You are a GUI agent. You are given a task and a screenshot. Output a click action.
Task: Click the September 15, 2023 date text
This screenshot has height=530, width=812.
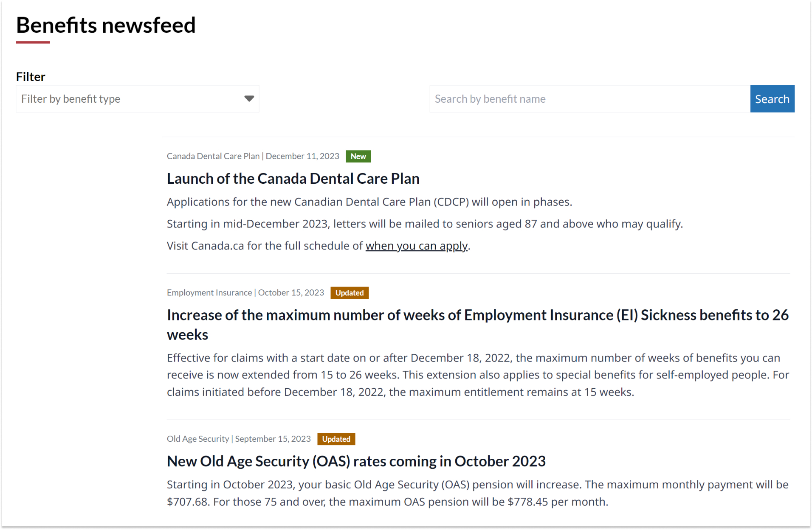273,439
